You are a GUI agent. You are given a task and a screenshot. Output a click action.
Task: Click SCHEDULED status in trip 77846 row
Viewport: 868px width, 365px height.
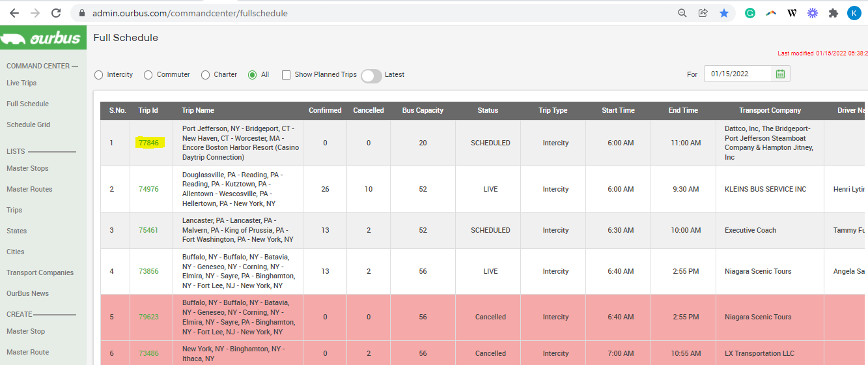(490, 143)
